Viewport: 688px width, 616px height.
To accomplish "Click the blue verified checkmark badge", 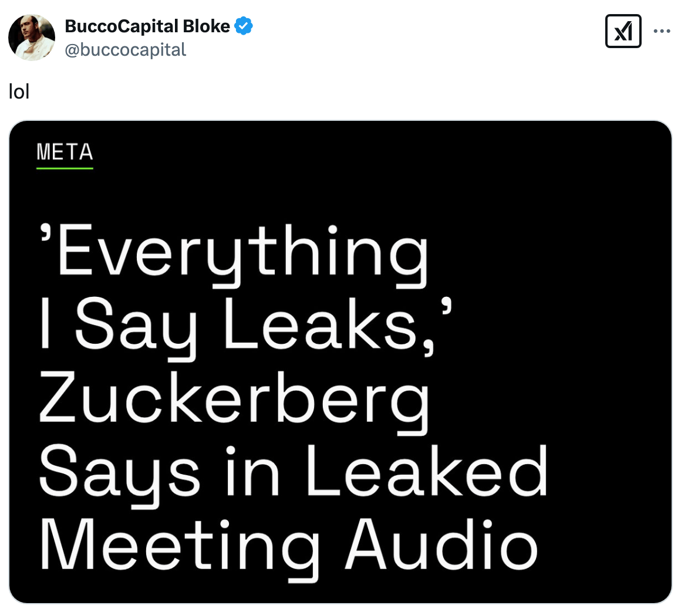I will (243, 26).
